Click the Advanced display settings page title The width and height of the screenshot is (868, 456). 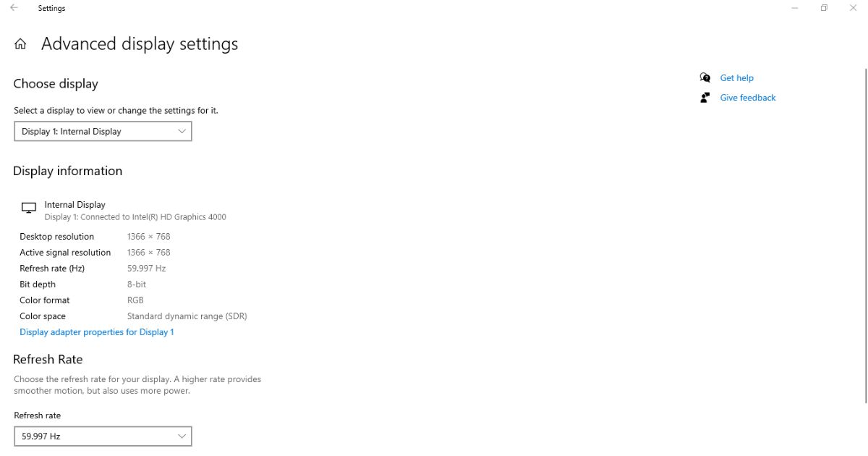point(140,44)
